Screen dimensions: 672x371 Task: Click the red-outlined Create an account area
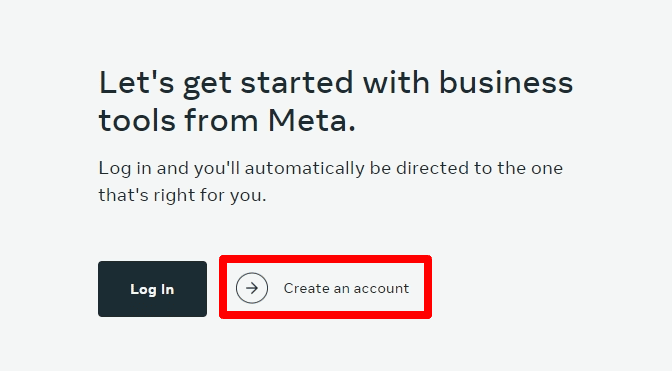[x=325, y=287]
